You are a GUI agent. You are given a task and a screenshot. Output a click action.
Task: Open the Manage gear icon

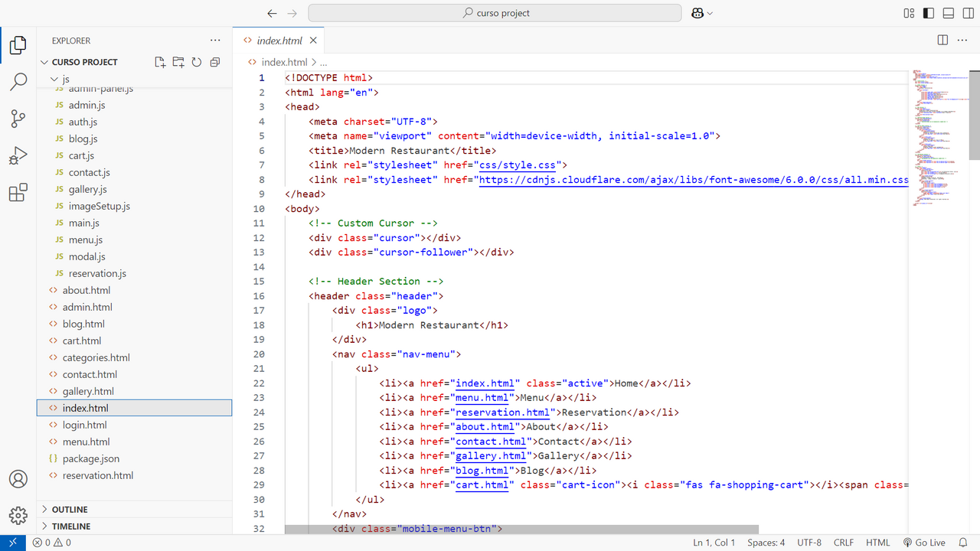18,515
